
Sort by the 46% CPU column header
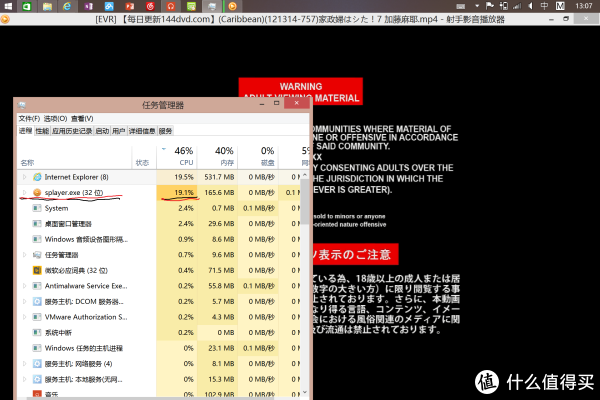click(x=177, y=157)
